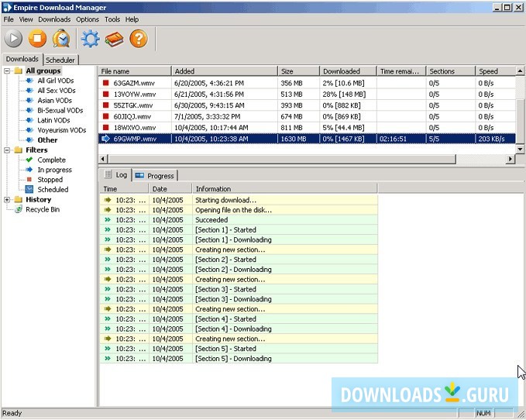Open settings via the blue gear icon
The width and height of the screenshot is (526, 420).
(x=91, y=39)
